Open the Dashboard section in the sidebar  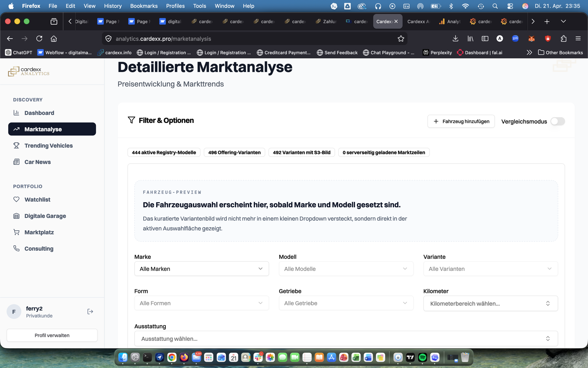pos(39,113)
